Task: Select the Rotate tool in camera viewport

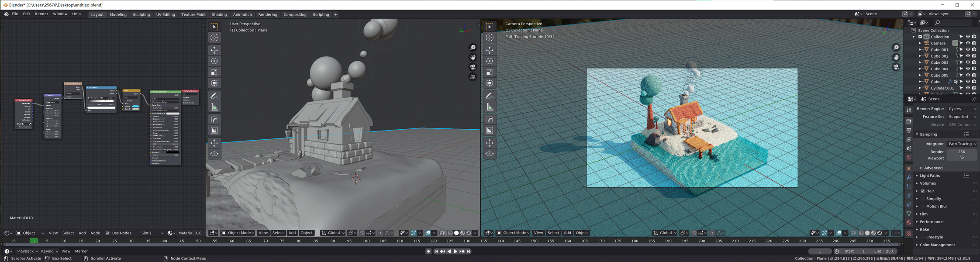Action: 490,61
